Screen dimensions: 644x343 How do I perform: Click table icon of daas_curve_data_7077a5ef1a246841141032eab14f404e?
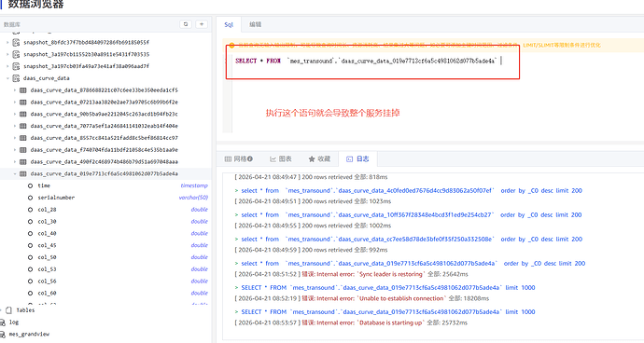point(23,126)
